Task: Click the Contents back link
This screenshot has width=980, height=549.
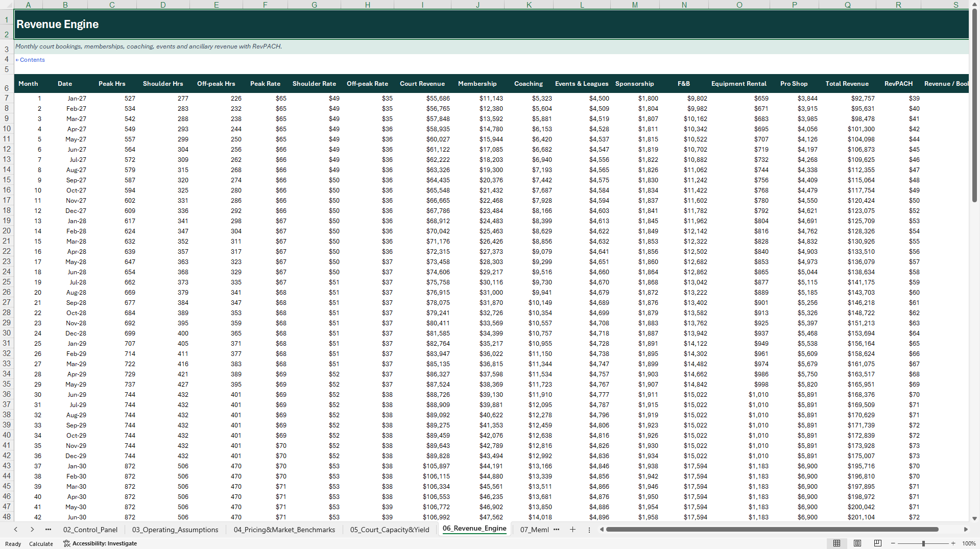Action: click(30, 60)
